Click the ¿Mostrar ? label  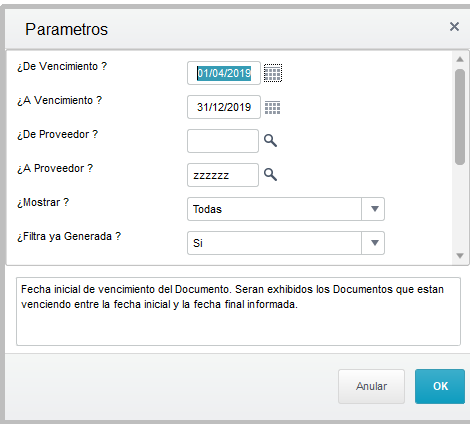(43, 202)
